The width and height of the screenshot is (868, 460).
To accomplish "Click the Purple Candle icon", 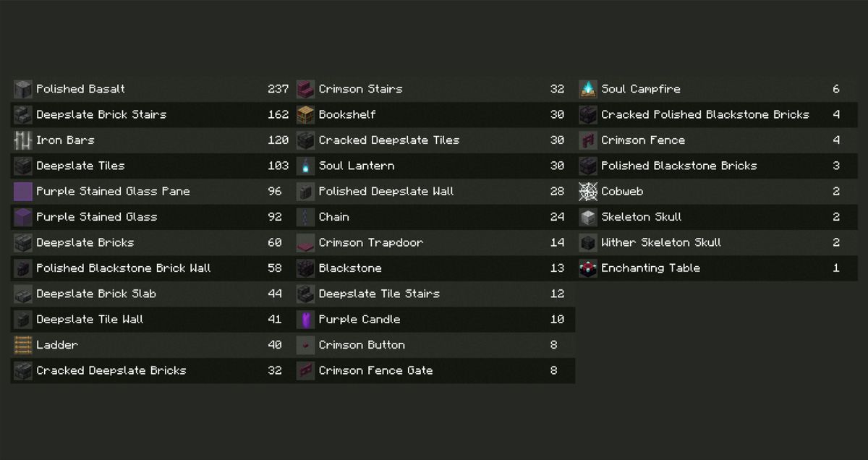I will tap(306, 320).
